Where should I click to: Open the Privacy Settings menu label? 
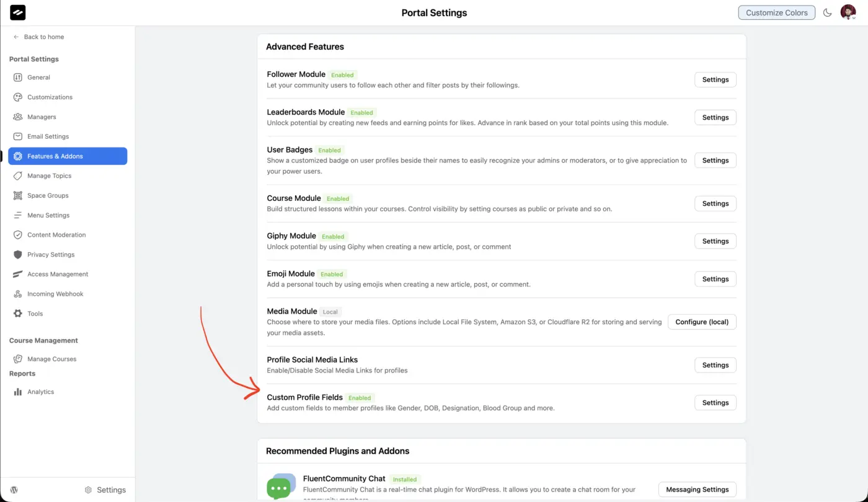pyautogui.click(x=51, y=255)
